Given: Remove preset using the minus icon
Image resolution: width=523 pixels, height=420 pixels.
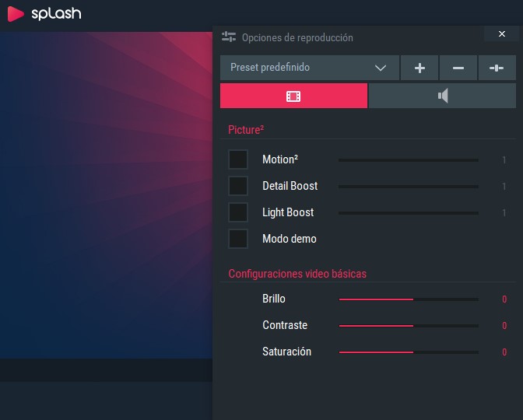Looking at the screenshot, I should pos(458,68).
